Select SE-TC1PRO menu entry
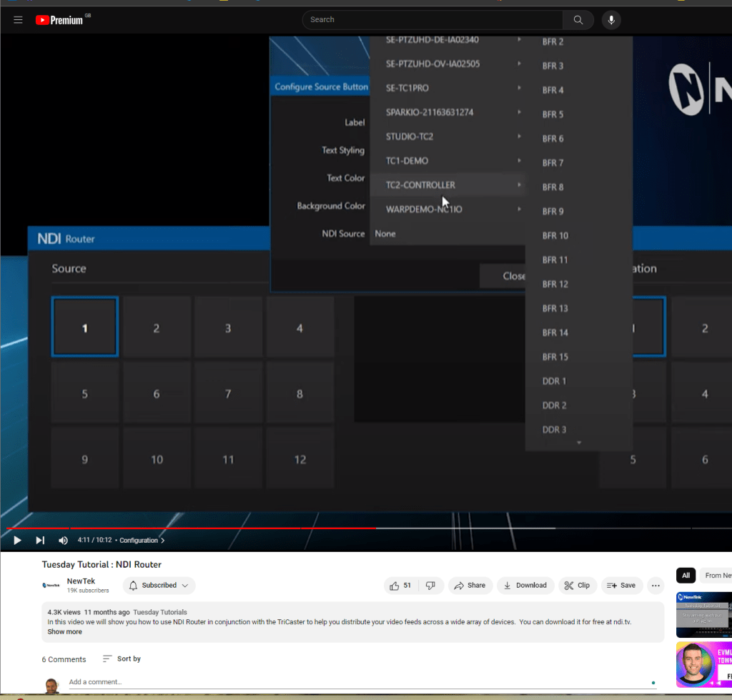The height and width of the screenshot is (700, 732). pyautogui.click(x=447, y=88)
